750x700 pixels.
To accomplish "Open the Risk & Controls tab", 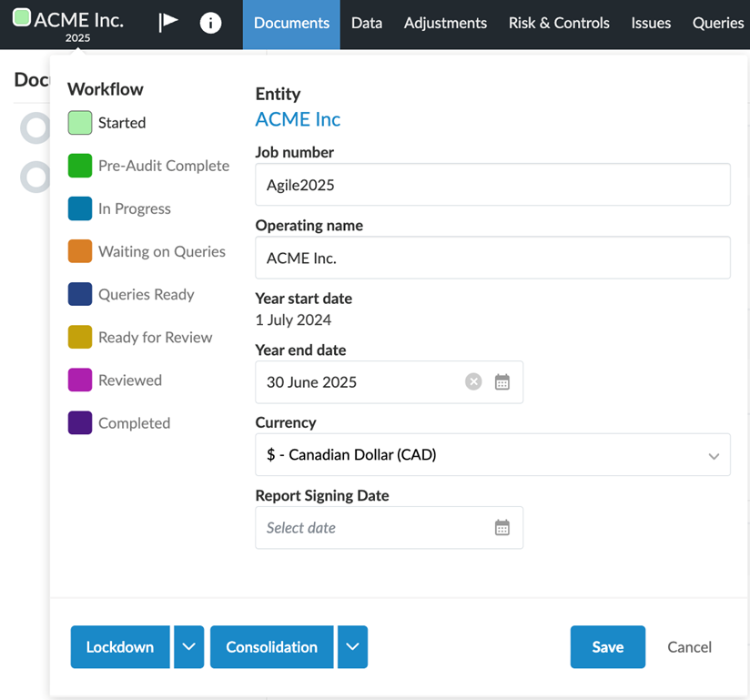I will 559,25.
